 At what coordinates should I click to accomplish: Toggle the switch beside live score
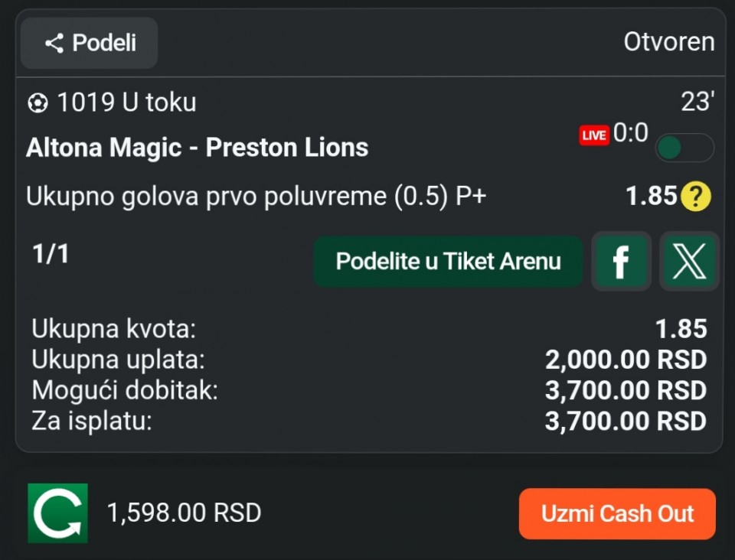[684, 148]
